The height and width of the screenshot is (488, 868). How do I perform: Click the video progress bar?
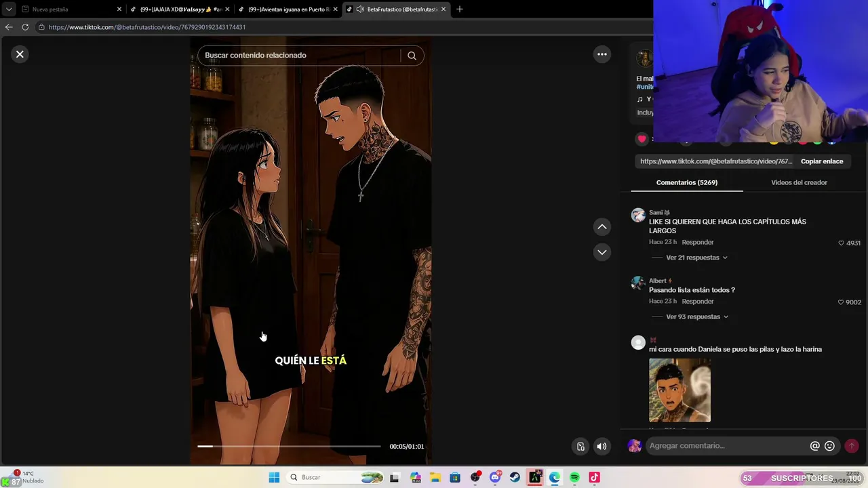[x=289, y=447]
